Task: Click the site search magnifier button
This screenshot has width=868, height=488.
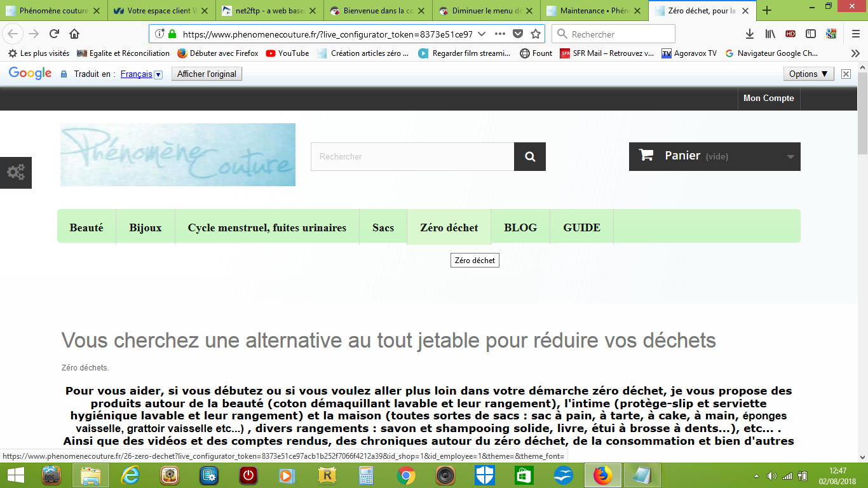Action: point(530,157)
